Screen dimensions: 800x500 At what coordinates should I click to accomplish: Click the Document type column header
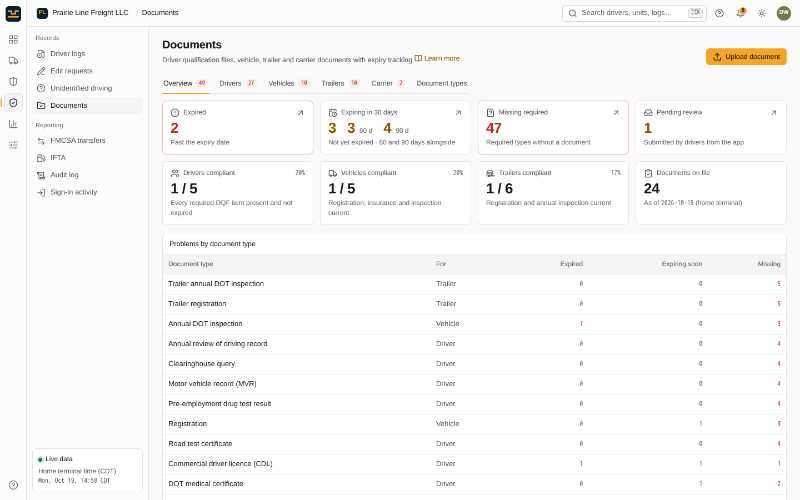(x=191, y=264)
